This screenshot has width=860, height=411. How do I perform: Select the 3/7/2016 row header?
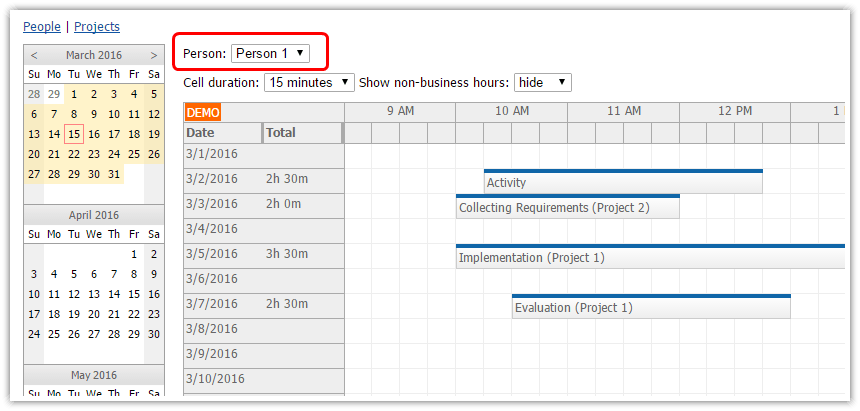click(264, 306)
